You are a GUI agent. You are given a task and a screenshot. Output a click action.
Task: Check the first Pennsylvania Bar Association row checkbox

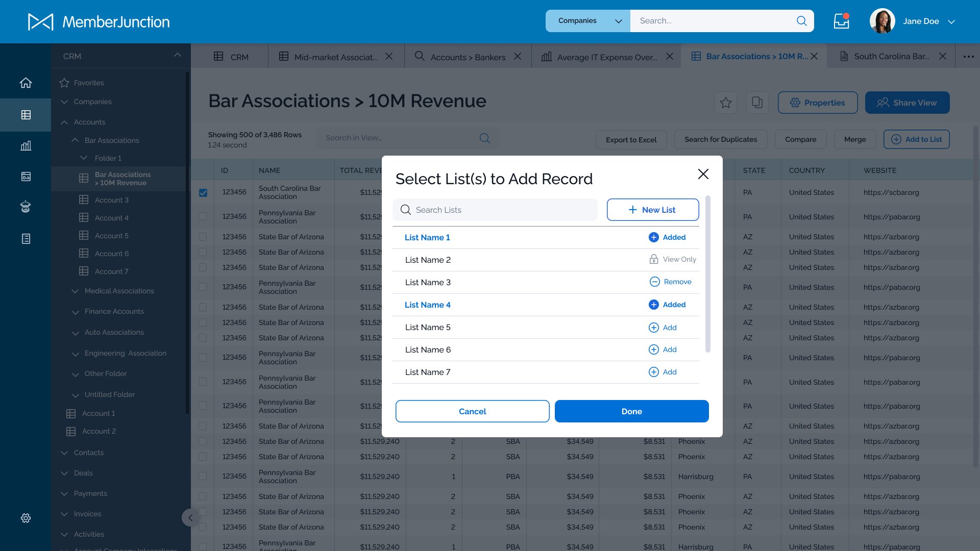coord(203,216)
